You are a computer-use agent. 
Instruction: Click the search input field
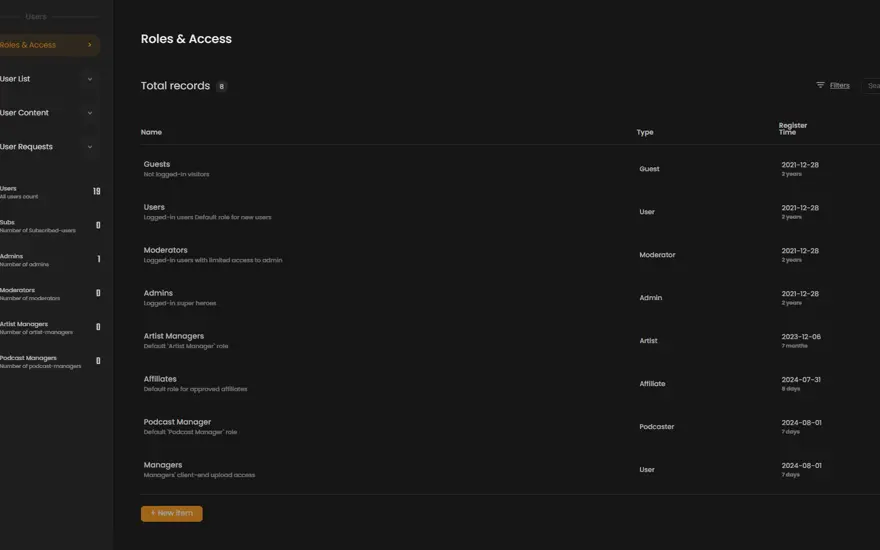pyautogui.click(x=872, y=86)
